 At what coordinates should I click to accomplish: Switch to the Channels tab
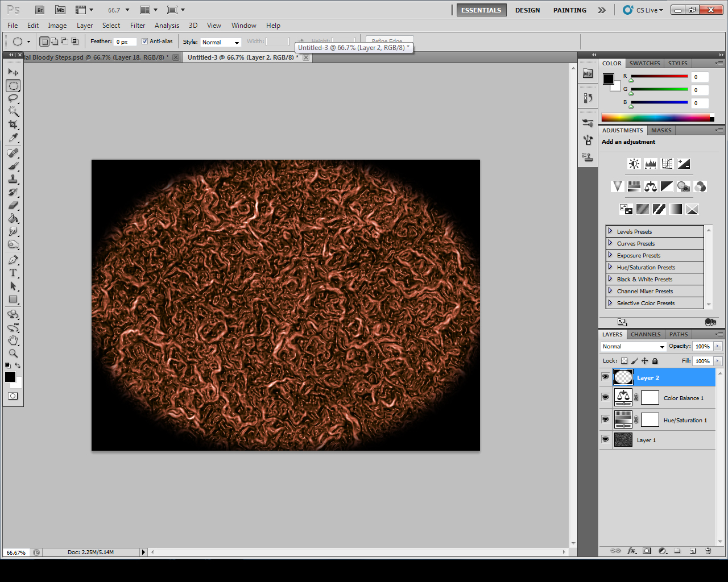pos(646,335)
